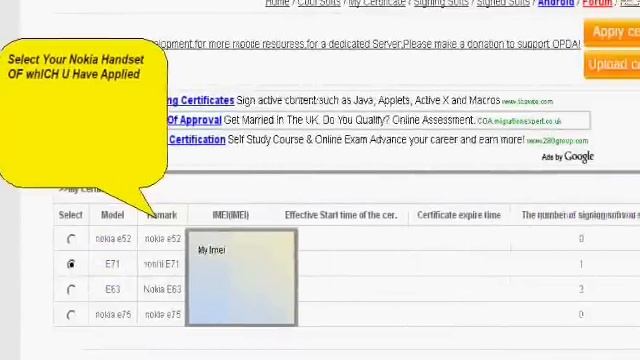Click the Model cell reading E71
Screen dimensions: 640x360
(112, 264)
